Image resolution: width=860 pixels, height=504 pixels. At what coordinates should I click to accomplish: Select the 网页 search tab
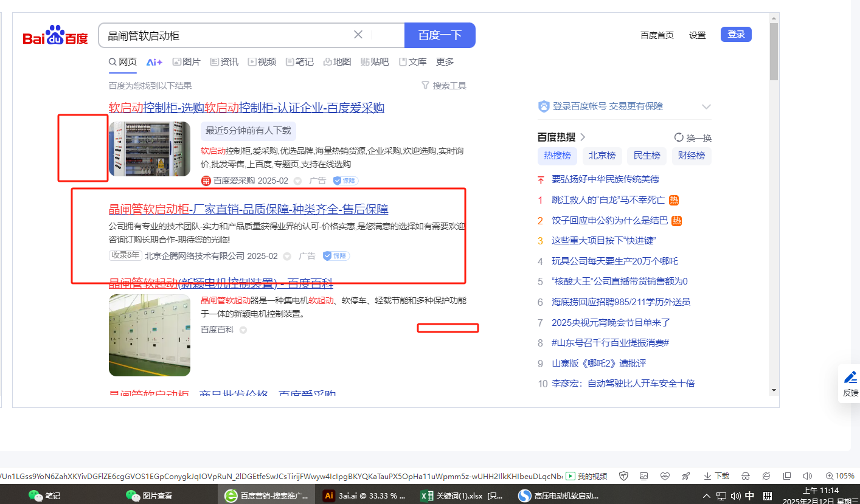tap(123, 62)
